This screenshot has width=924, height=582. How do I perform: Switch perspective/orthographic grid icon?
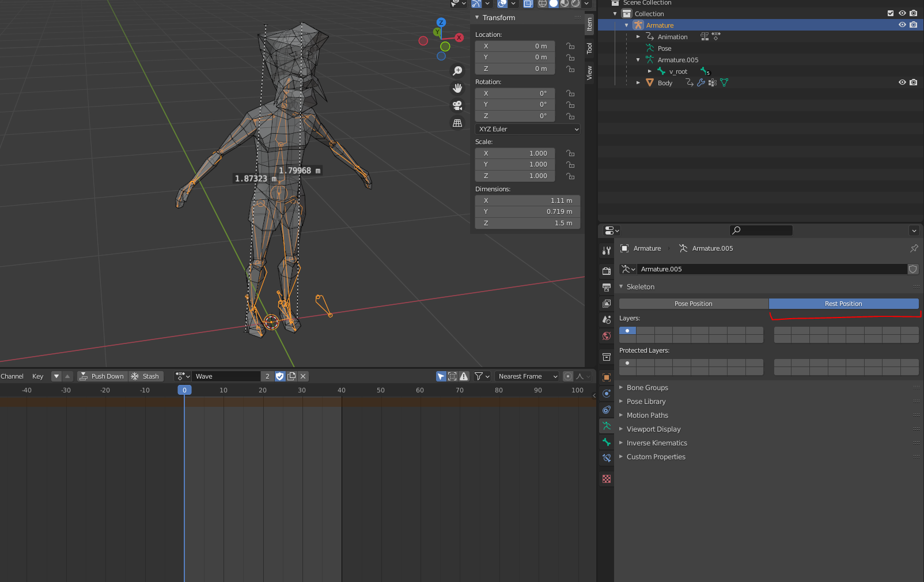457,123
